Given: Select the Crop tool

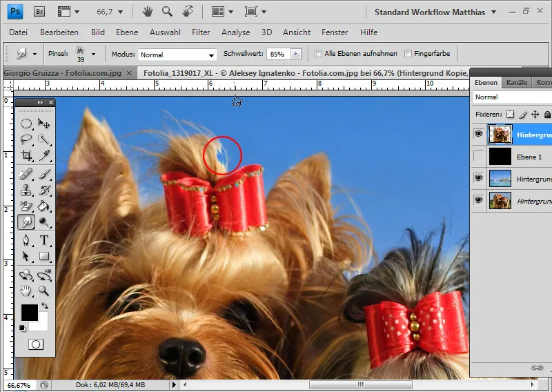Looking at the screenshot, I should point(26,155).
